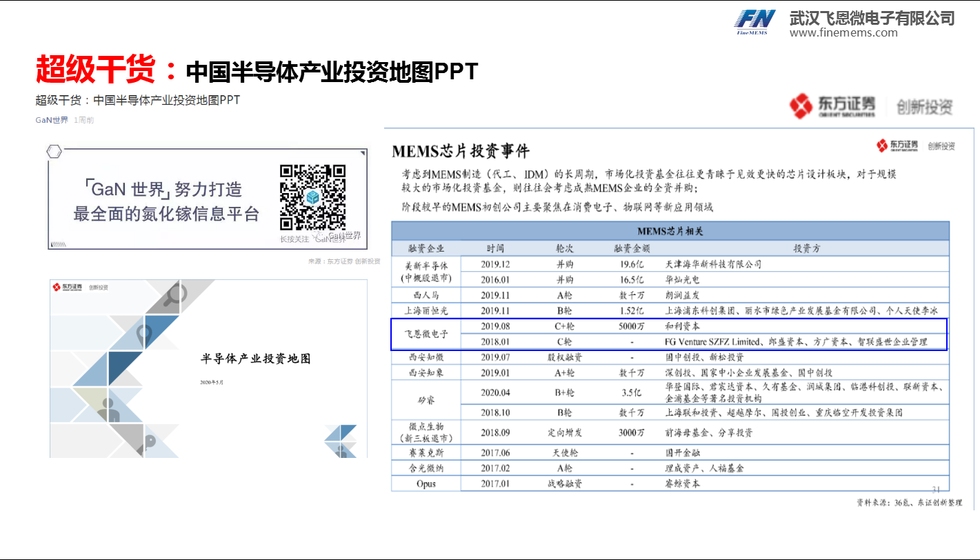
Task: Click the blue-outlined 飞恩微电子 table row
Action: (669, 334)
